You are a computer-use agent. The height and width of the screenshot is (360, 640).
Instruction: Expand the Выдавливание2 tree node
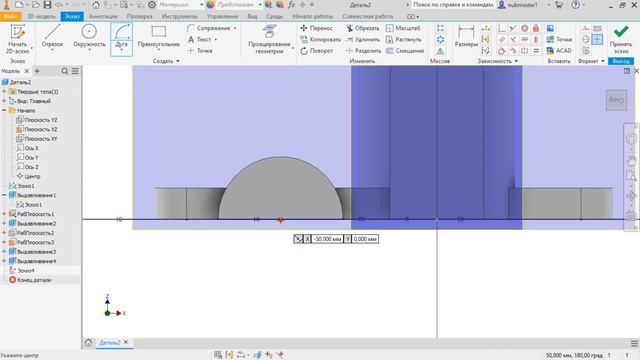tap(4, 223)
